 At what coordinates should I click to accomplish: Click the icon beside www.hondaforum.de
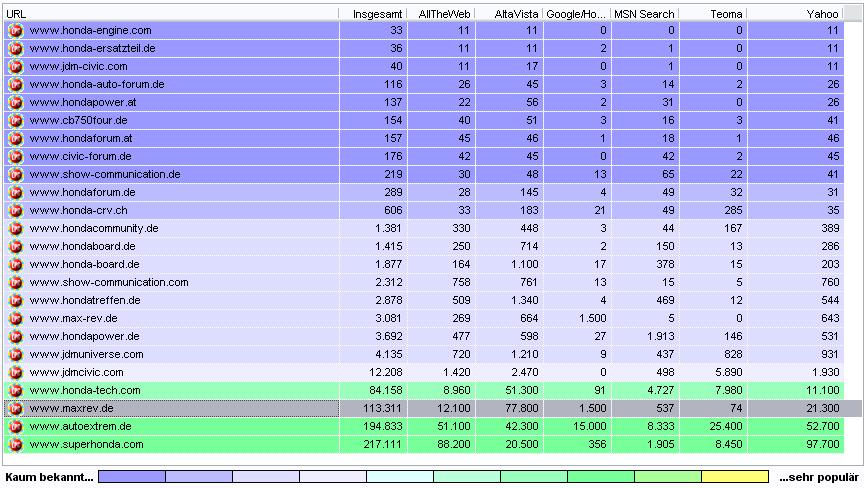click(x=15, y=192)
